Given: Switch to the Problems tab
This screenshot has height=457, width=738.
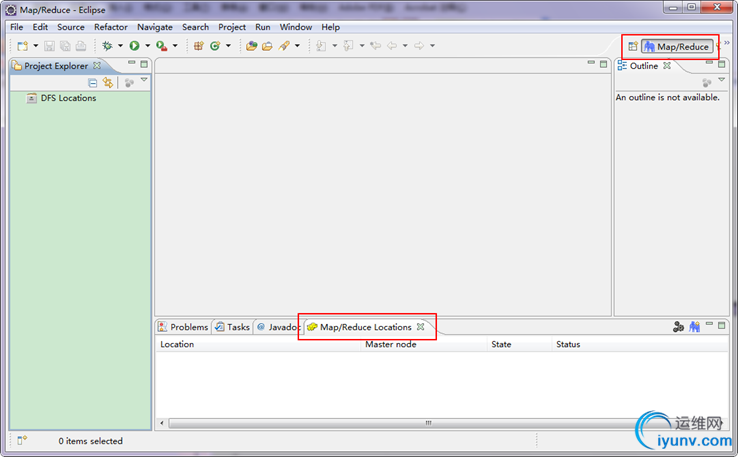Looking at the screenshot, I should pos(183,327).
